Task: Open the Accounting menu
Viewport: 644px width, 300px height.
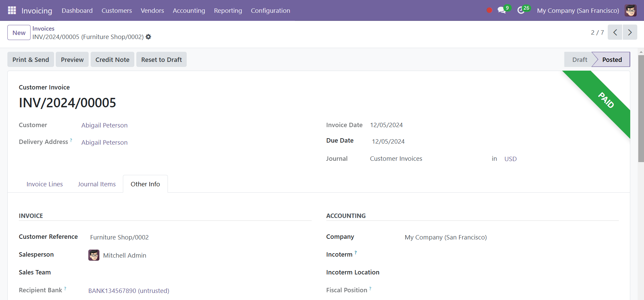Action: click(189, 10)
